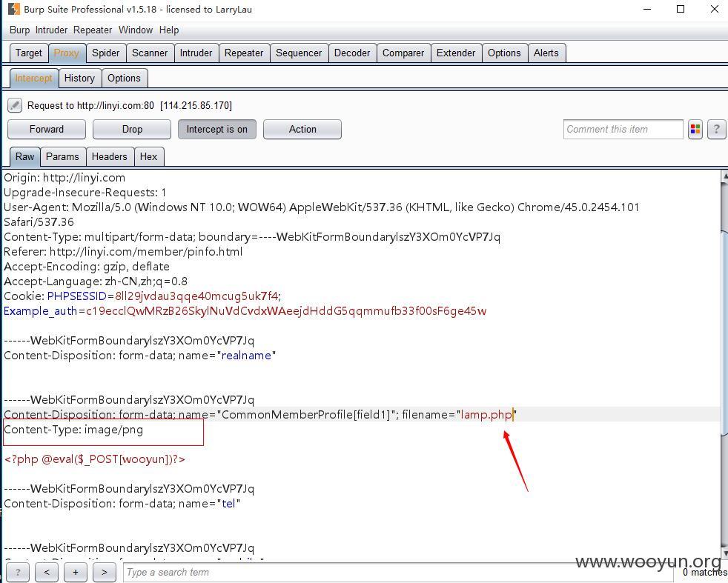Click the pencil edit target icon
The image size is (728, 583).
(x=14, y=105)
